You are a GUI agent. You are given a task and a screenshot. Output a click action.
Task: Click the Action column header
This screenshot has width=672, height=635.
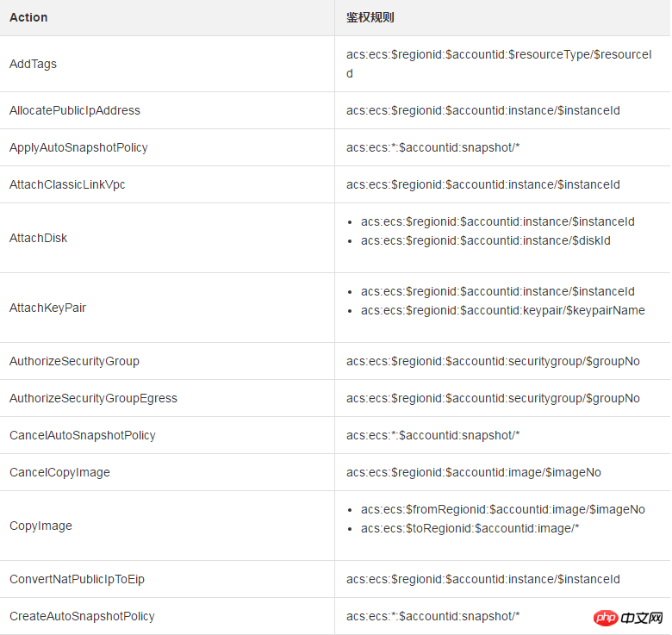(28, 17)
